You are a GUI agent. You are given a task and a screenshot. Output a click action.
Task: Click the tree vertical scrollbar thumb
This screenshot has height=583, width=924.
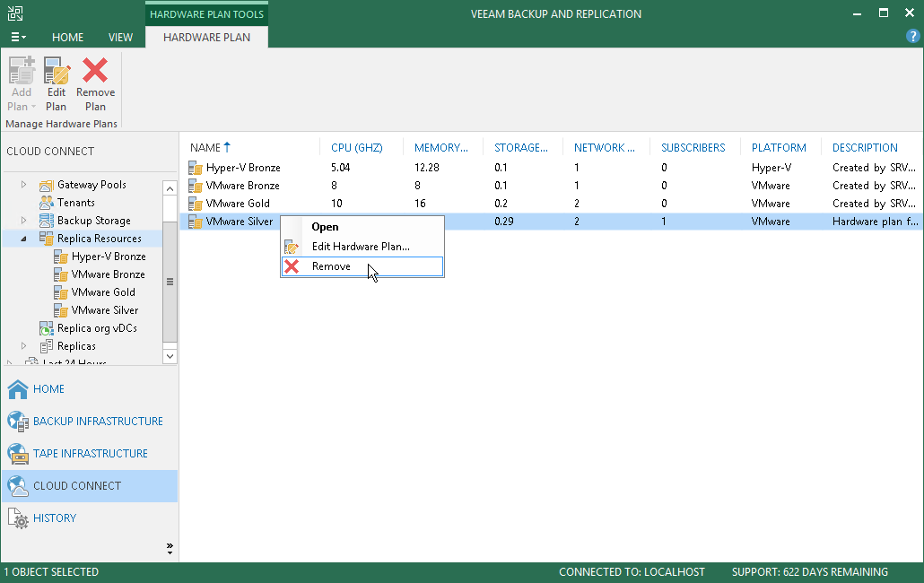coord(170,282)
